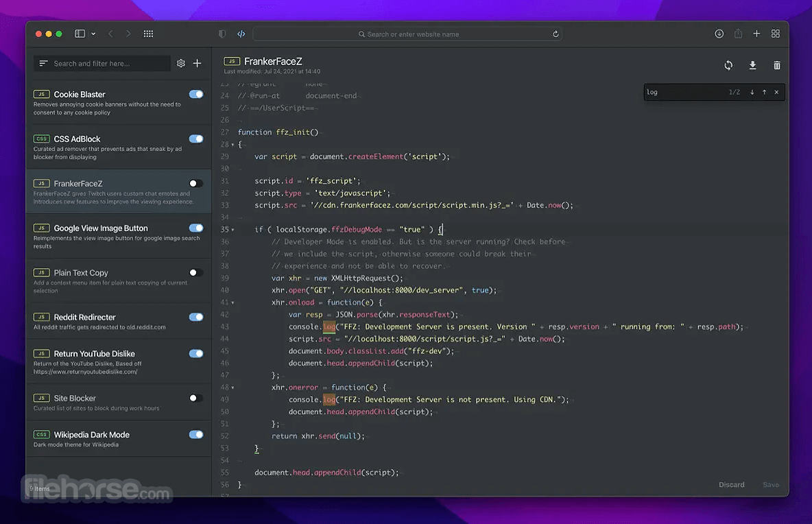Image resolution: width=812 pixels, height=524 pixels.
Task: Disable the Return YouTube Dislike toggle
Action: pos(196,354)
